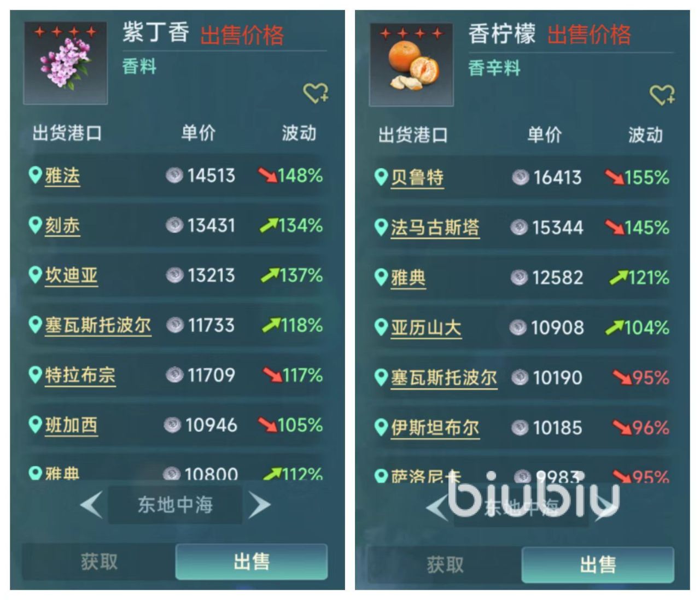Switch to 获取 tab in 香柠檬 panel
700x600 pixels.
[x=445, y=564]
